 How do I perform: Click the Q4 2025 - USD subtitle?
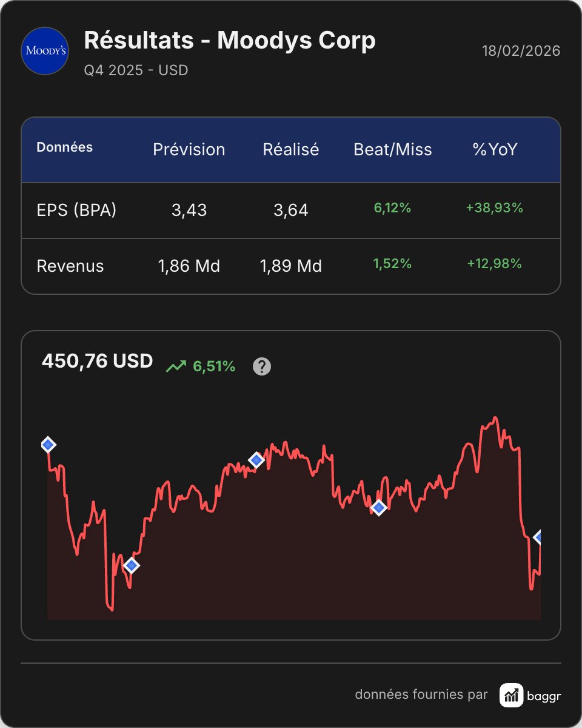click(136, 70)
